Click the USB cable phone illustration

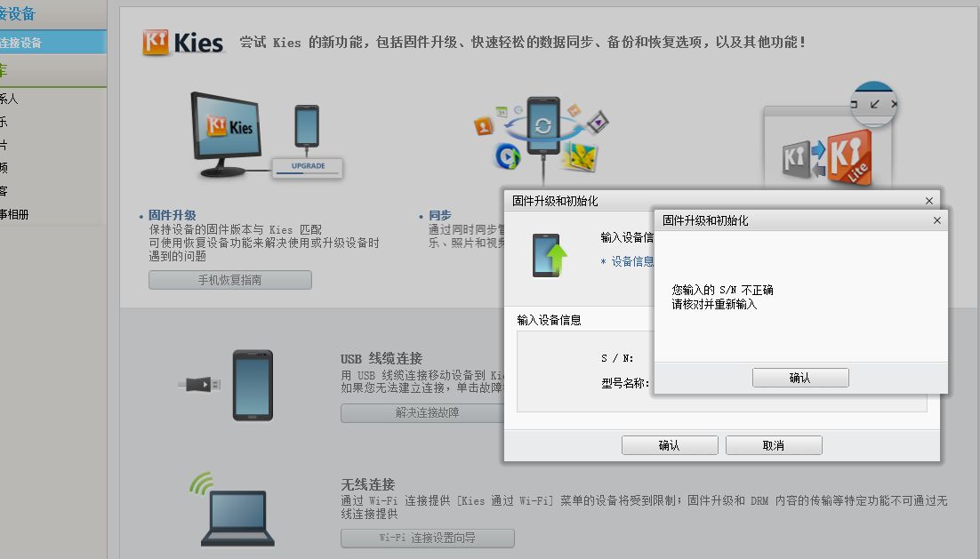[226, 385]
